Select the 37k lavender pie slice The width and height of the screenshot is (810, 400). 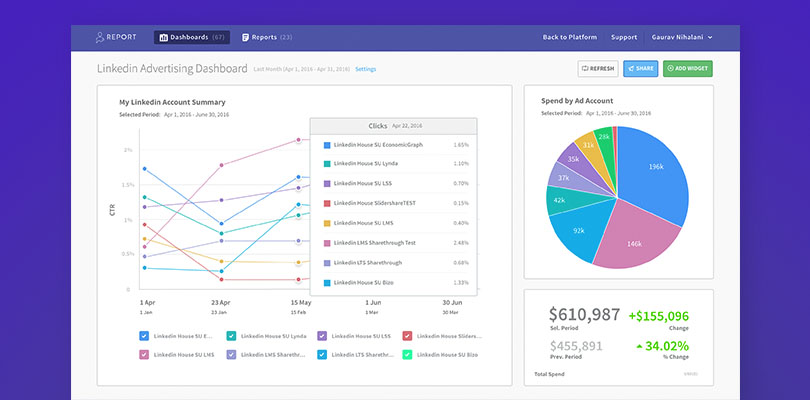pos(568,177)
